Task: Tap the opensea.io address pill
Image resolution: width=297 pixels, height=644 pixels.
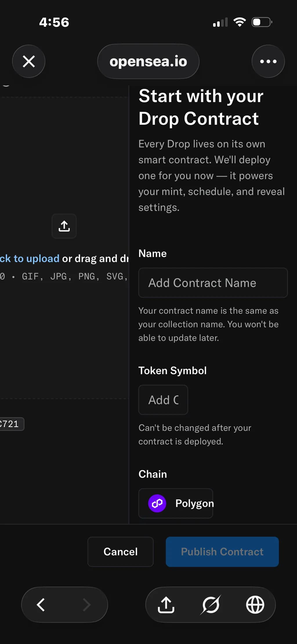Action: pos(148,61)
